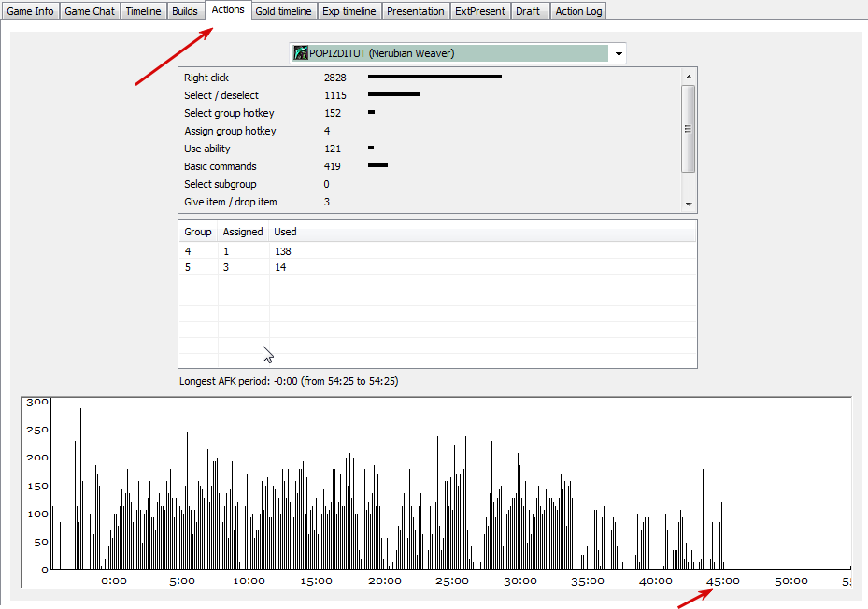Click the Nerubian Weaver hero icon
Screen dimensions: 868x609
[x=301, y=53]
